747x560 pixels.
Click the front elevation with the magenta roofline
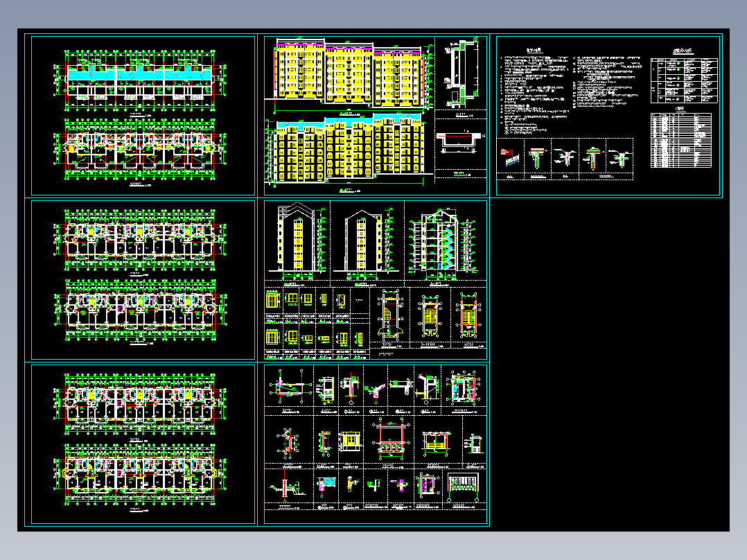[348, 71]
